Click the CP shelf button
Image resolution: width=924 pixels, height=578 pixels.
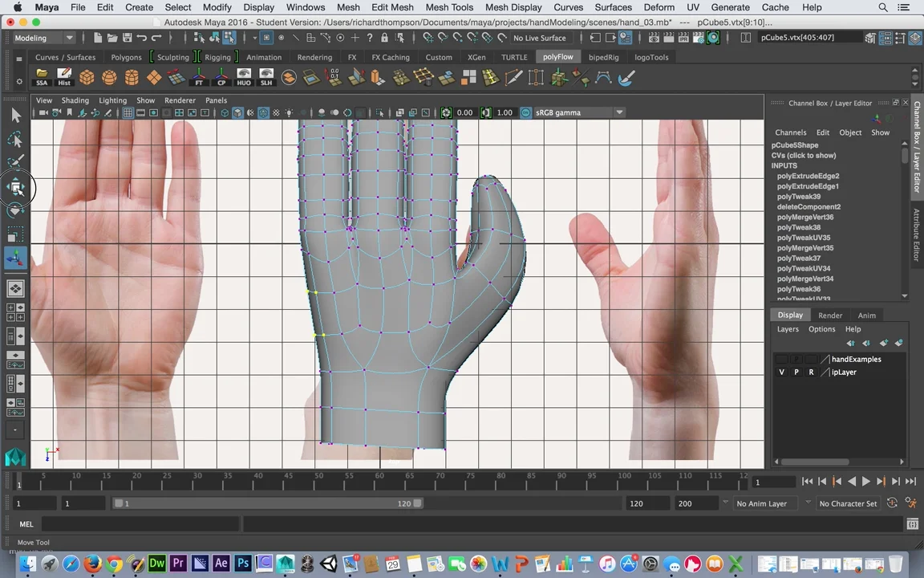click(x=221, y=77)
